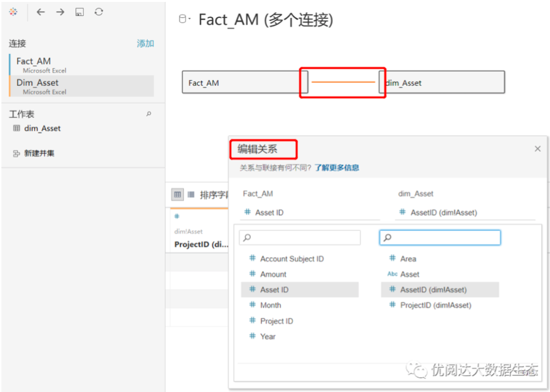The image size is (550, 392).
Task: Search worksheets with magnifier icon
Action: coord(149,114)
